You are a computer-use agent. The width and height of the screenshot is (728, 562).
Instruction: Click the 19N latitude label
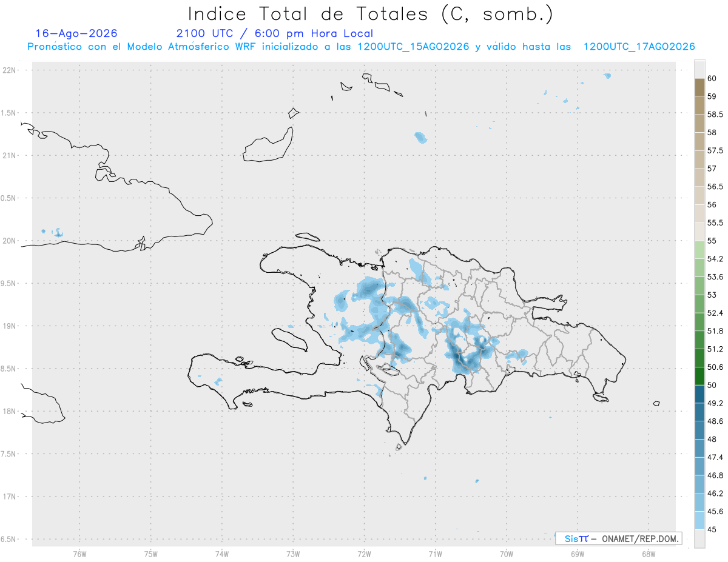click(x=10, y=326)
